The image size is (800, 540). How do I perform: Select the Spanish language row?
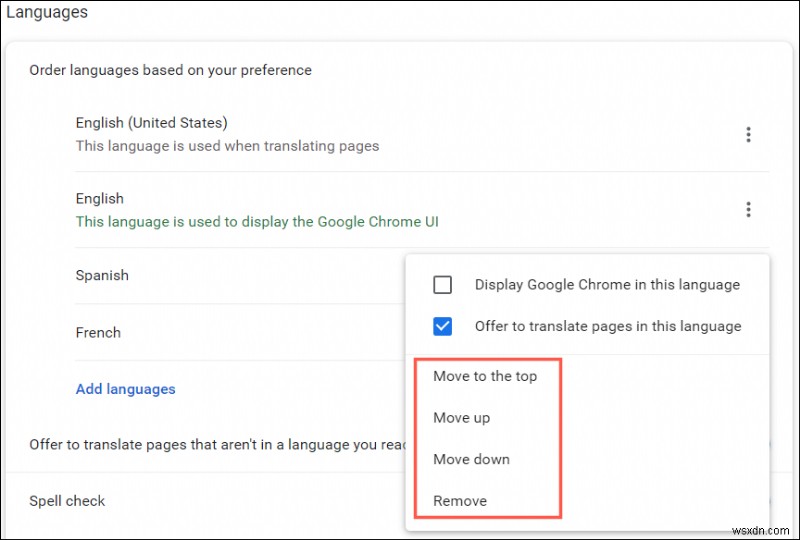click(x=240, y=276)
